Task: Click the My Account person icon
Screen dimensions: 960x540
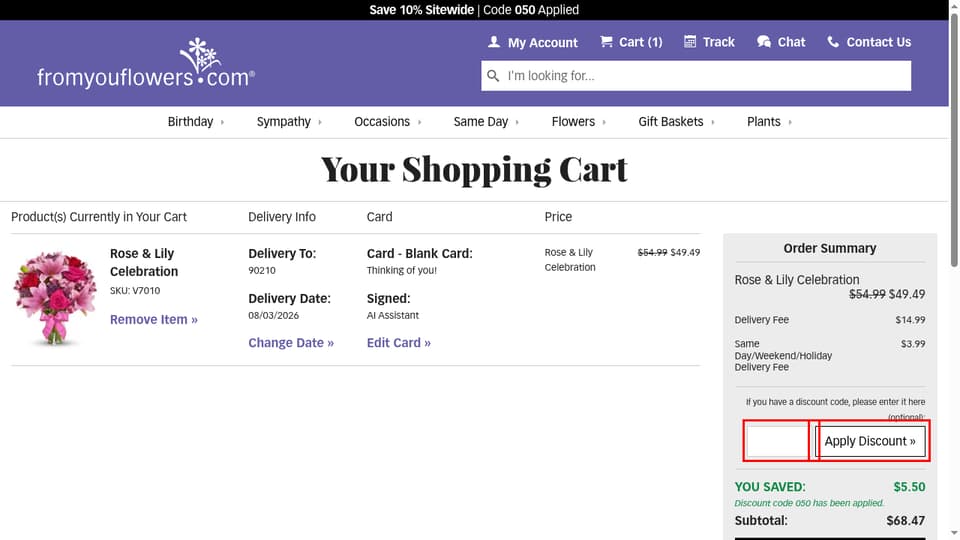Action: [494, 42]
